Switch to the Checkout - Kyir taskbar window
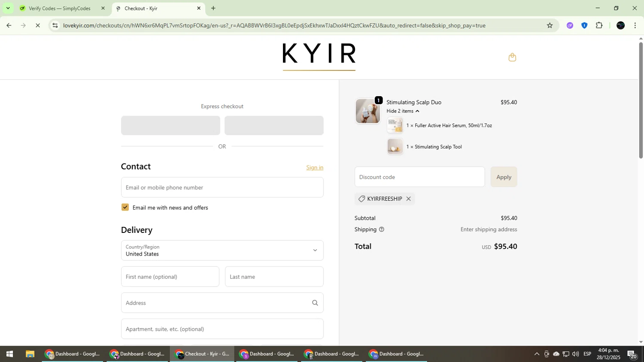The height and width of the screenshot is (362, 644). click(x=202, y=354)
